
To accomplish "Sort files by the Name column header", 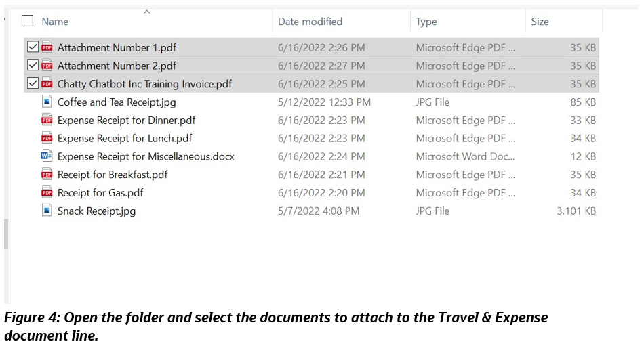I will 55,22.
